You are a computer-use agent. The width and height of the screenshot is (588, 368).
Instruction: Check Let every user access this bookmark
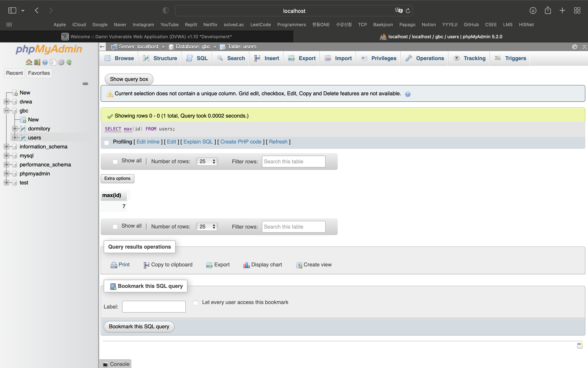click(196, 303)
